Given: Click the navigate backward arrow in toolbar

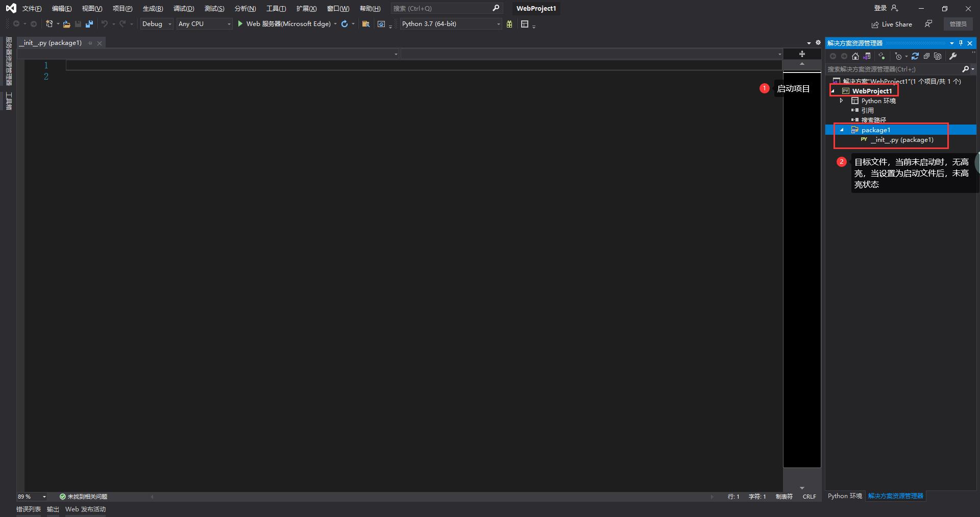Looking at the screenshot, I should 16,24.
